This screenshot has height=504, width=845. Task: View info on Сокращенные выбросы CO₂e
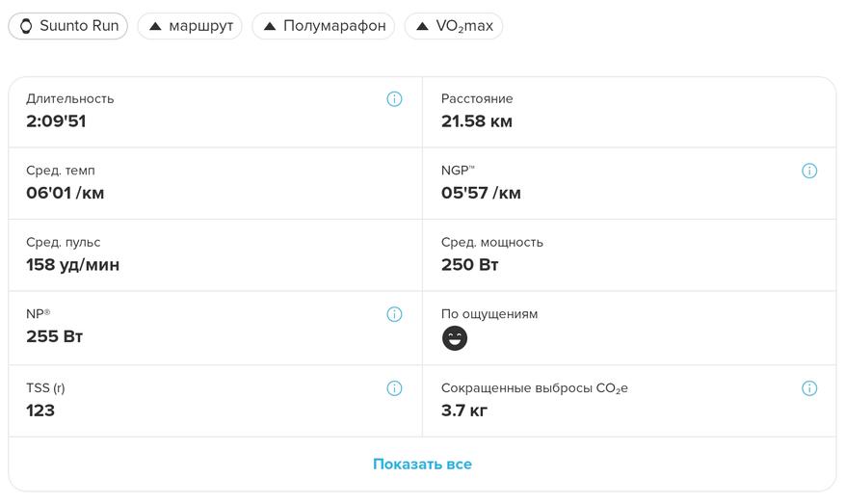click(x=809, y=388)
